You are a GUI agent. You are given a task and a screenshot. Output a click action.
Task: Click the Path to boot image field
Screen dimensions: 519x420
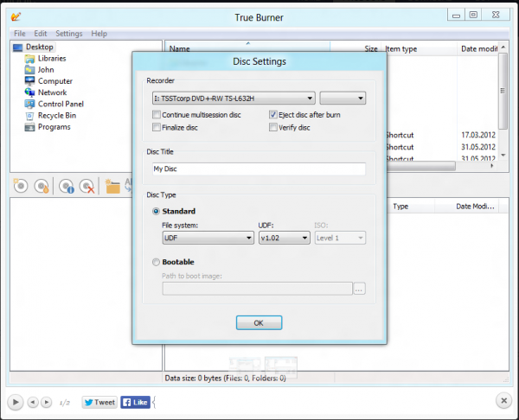click(257, 289)
